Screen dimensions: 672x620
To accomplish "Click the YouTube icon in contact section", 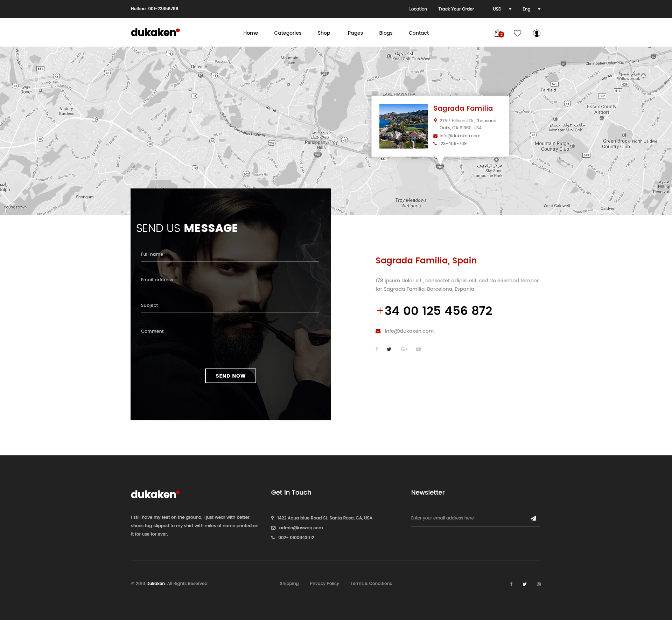I will point(419,349).
